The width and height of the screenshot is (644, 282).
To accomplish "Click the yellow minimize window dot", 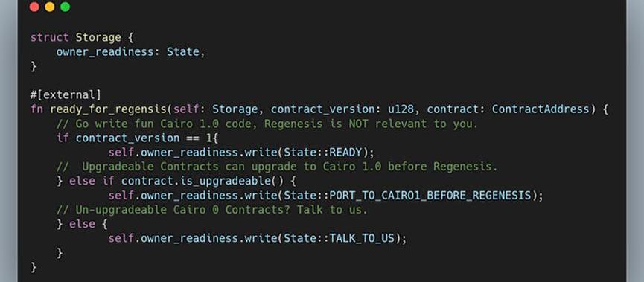I will 50,7.
